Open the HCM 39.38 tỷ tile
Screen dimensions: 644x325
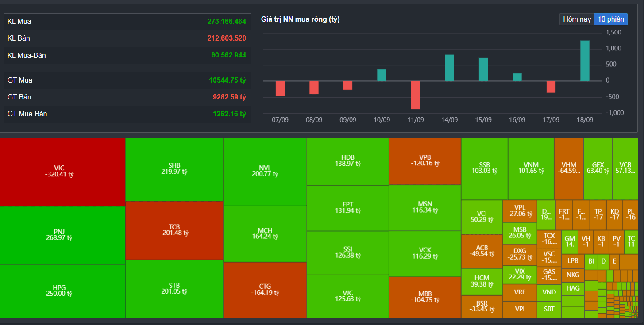click(x=482, y=282)
